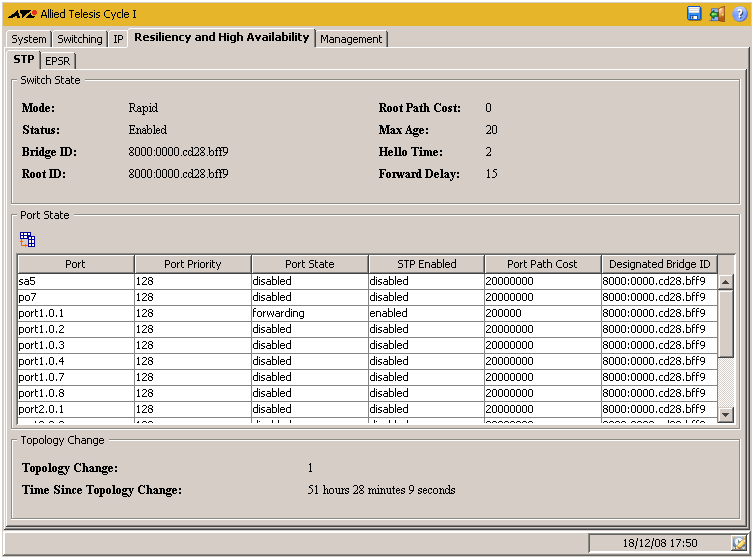Screen dimensions: 752x557
Task: Open help via the question mark icon
Action: [740, 14]
